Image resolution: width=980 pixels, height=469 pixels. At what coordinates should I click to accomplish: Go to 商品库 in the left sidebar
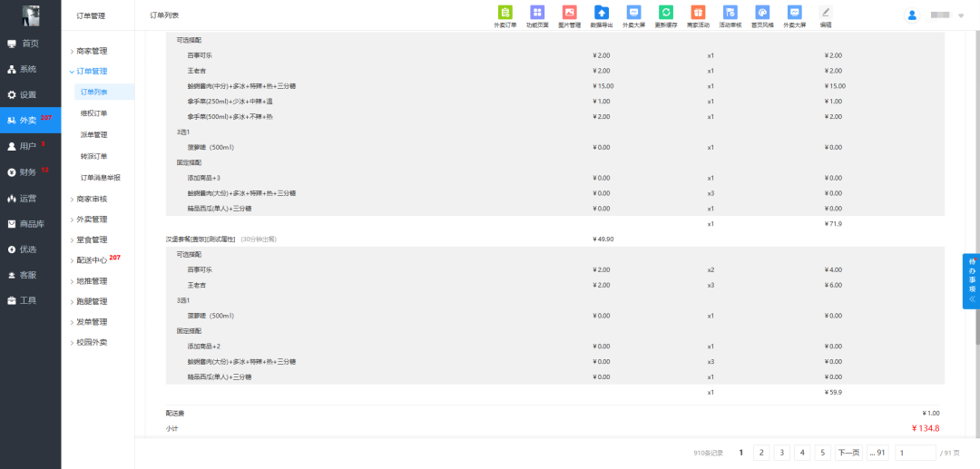28,223
